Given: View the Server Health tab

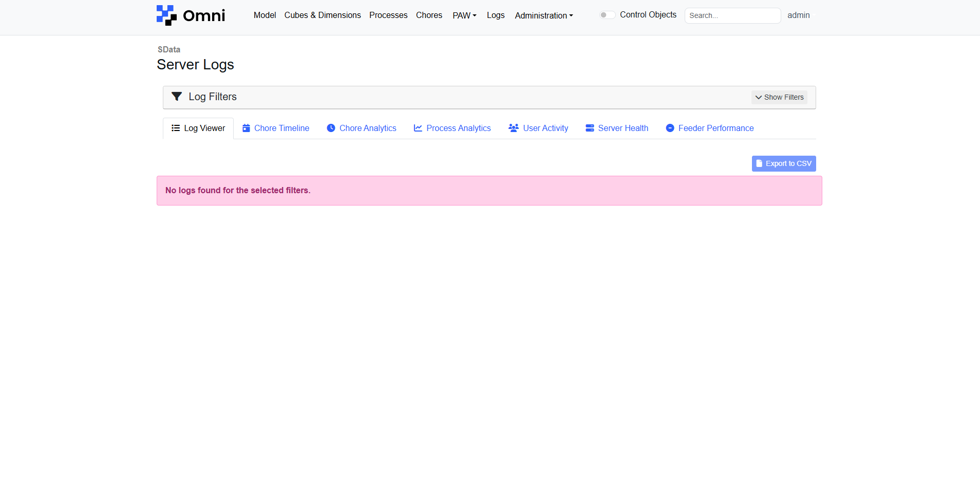Looking at the screenshot, I should pos(617,128).
